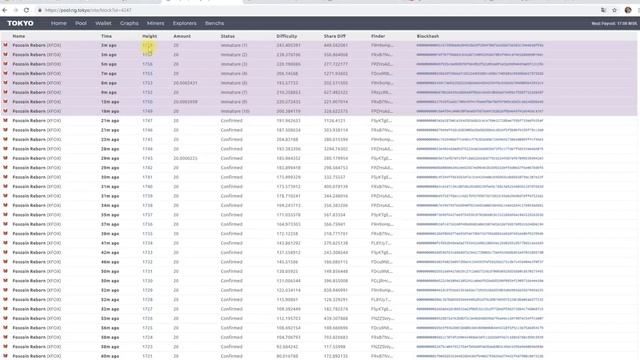Click the coin icon in the 9m ago row

[x=5, y=92]
